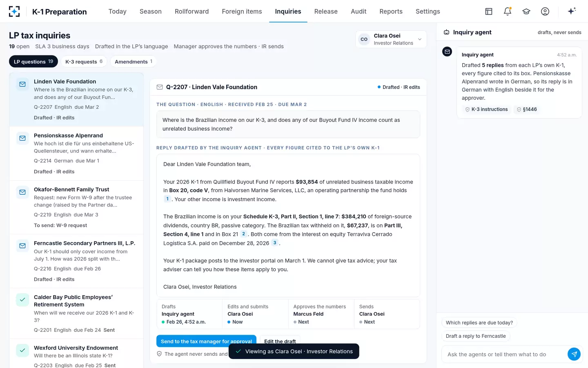Click the robot icon beside Inquiry agent title
The width and height of the screenshot is (588, 368).
point(447,32)
